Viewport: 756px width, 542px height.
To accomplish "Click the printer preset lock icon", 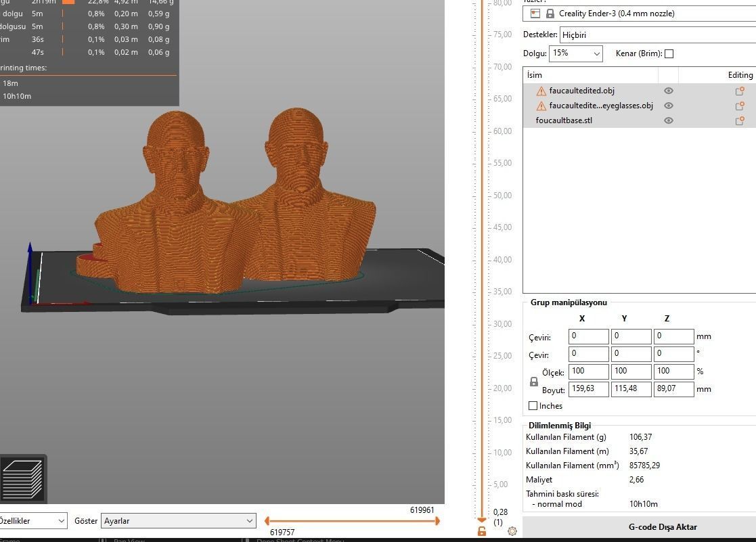I will pos(550,14).
